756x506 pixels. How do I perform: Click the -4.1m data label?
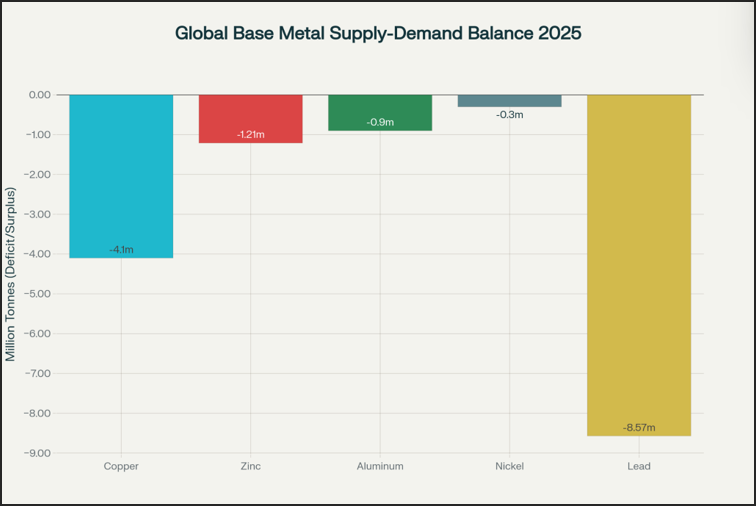click(121, 249)
